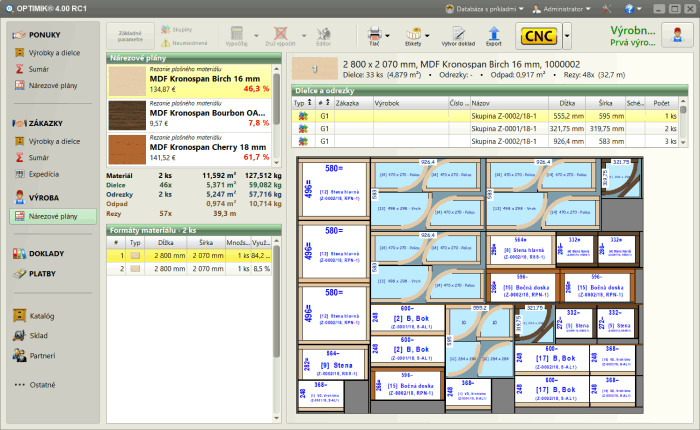The width and height of the screenshot is (700, 430).
Task: Click scroll down arrow in Dielce a odrezky
Action: click(683, 142)
